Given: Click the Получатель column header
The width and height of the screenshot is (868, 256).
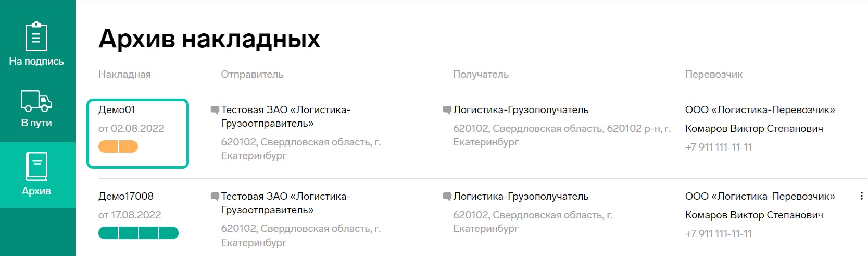Looking at the screenshot, I should pos(481,74).
